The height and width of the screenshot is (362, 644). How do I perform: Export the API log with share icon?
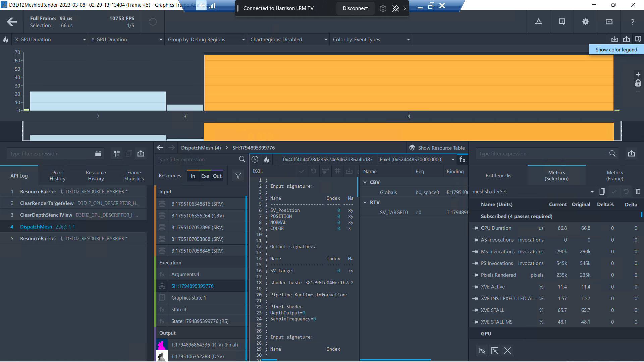[141, 154]
